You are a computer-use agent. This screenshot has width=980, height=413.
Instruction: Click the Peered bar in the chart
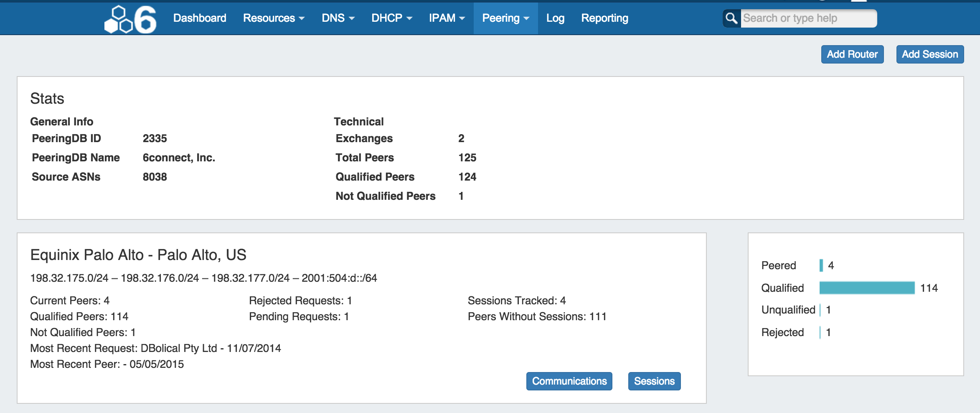click(x=821, y=265)
